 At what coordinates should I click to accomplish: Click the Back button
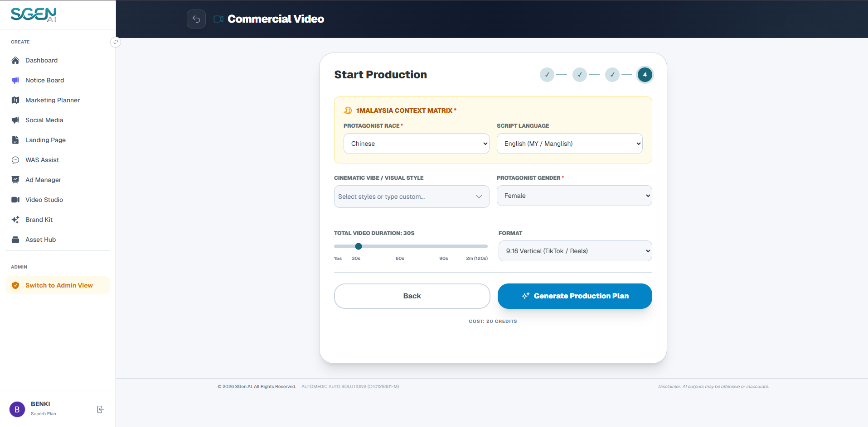[x=412, y=296]
